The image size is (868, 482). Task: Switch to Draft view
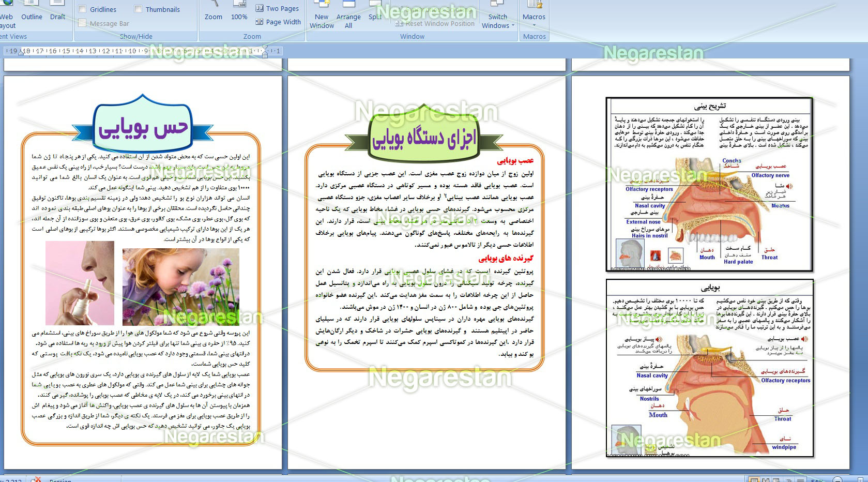pos(57,11)
